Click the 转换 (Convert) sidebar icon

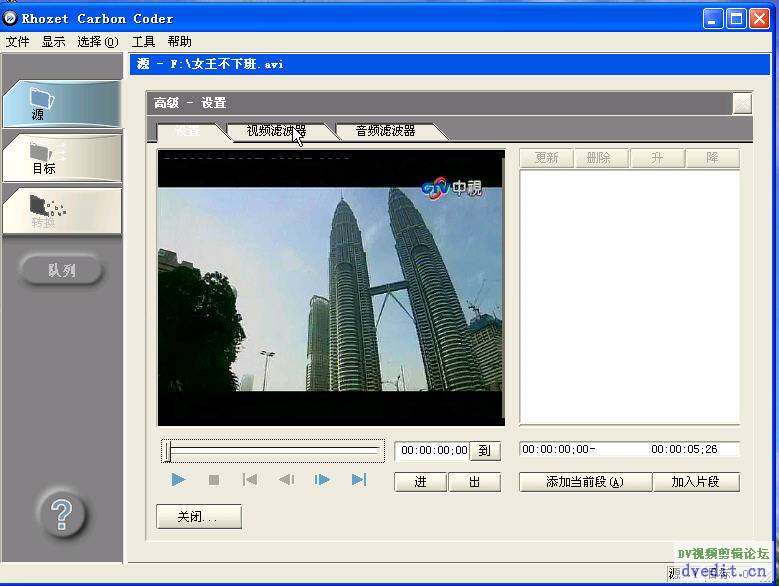61,210
